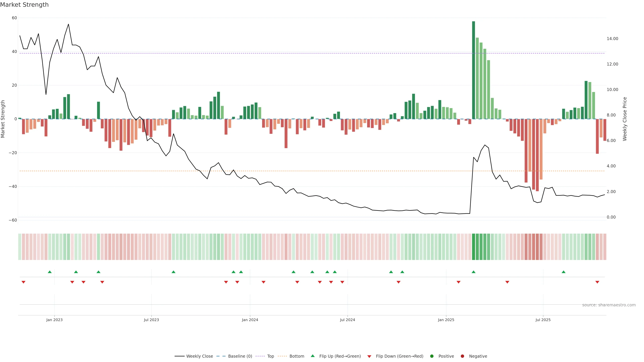Image resolution: width=644 pixels, height=362 pixels.
Task: Click the green Positive circle legend icon
Action: [x=432, y=356]
